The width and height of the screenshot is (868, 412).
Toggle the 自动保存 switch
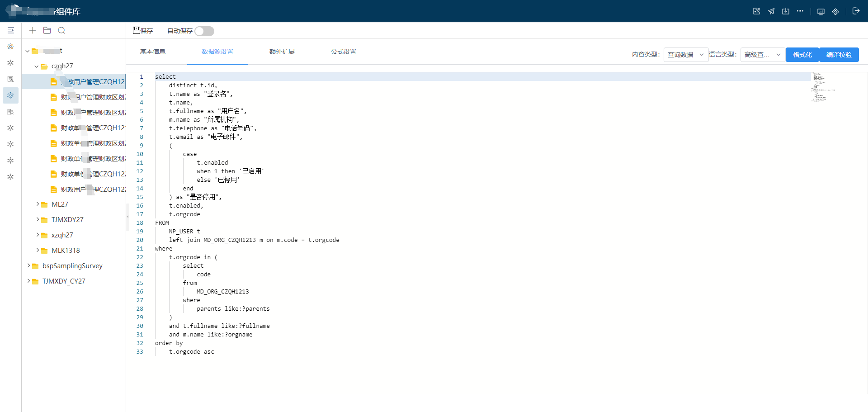pyautogui.click(x=204, y=31)
